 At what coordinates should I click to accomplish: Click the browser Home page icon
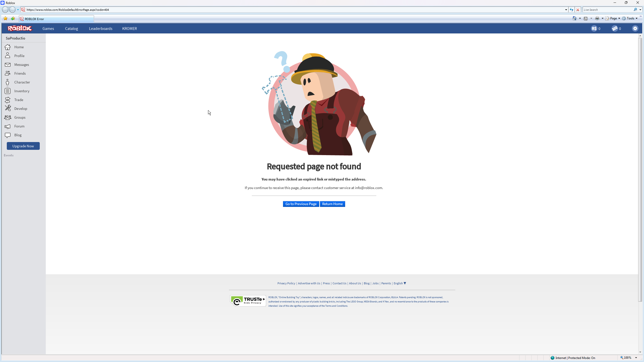[x=575, y=18]
